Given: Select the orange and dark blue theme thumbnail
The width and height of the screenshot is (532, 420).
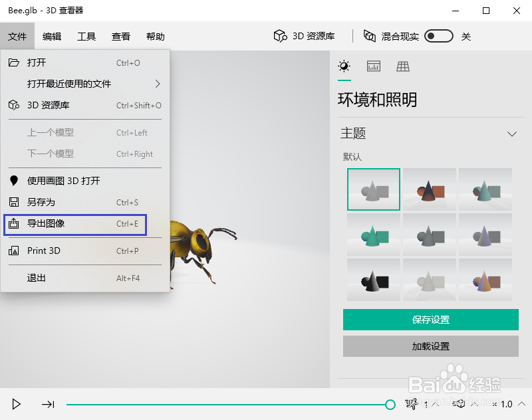Looking at the screenshot, I should 430,189.
